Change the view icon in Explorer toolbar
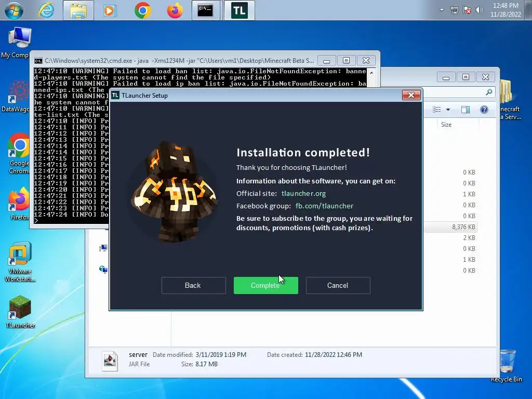Viewport: 532px width, 399px height. click(x=436, y=110)
